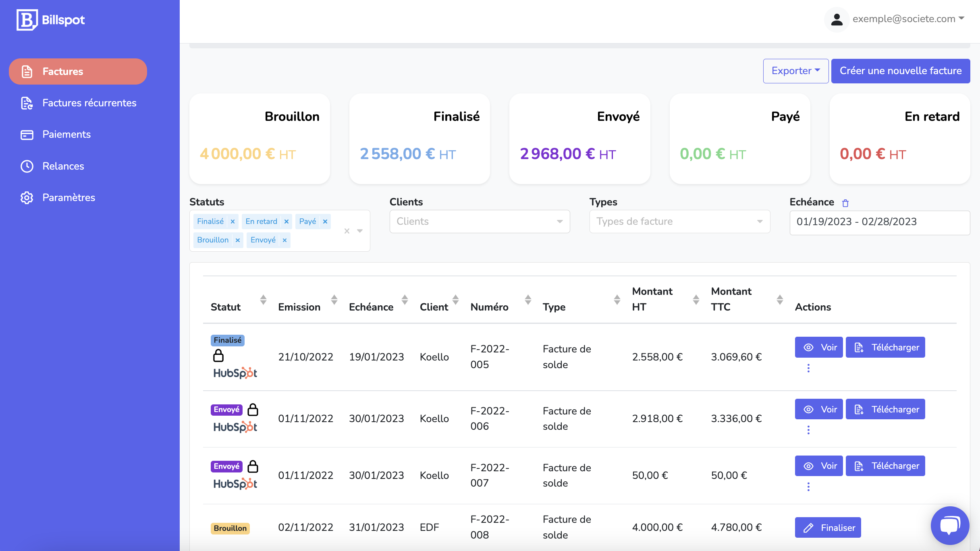Remove the Payé status filter tag
Screen dimensions: 980x551
(325, 222)
